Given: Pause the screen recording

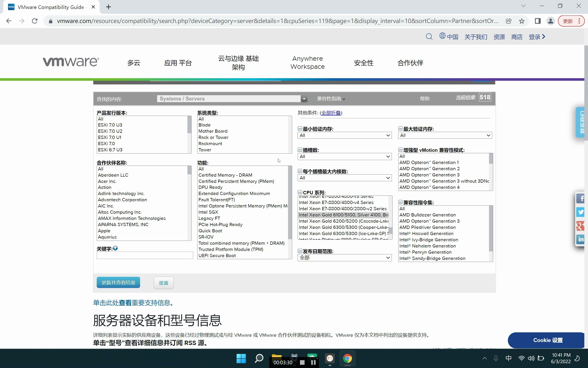Looking at the screenshot, I should tap(314, 362).
